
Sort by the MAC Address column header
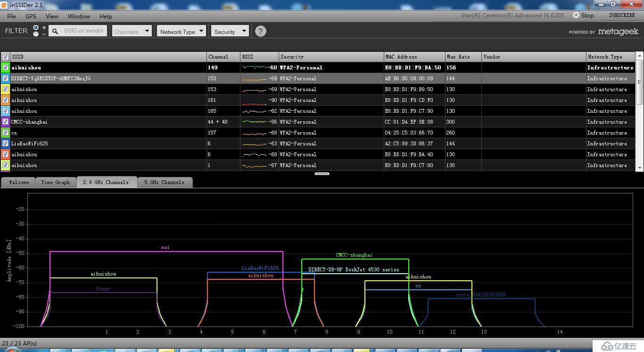[x=414, y=57]
